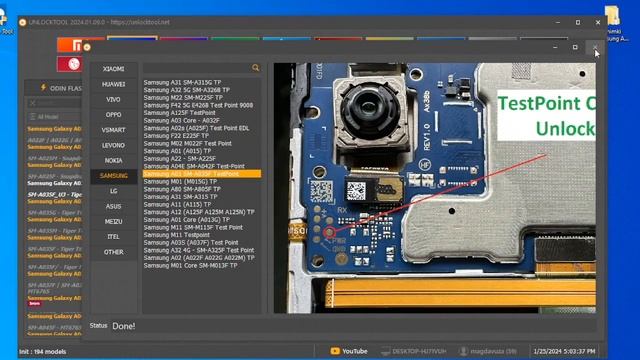Select Samsung M11 SM-M115F Test Point
Viewport: 640px width, 360px height.
tap(193, 227)
